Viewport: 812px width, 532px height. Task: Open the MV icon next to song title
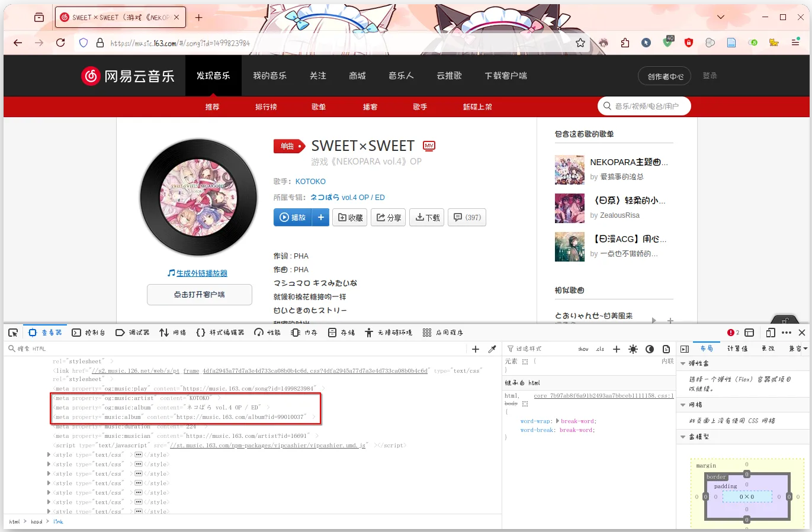point(428,146)
